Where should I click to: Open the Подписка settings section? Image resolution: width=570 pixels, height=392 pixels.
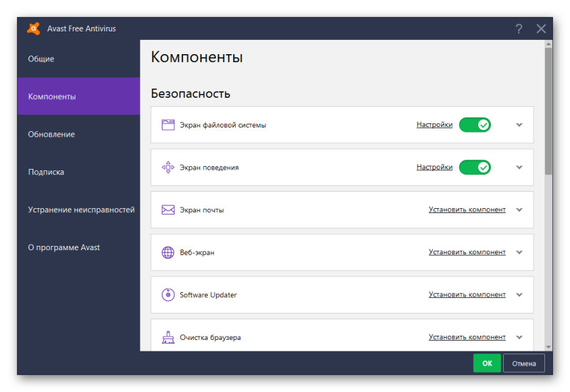tap(78, 172)
